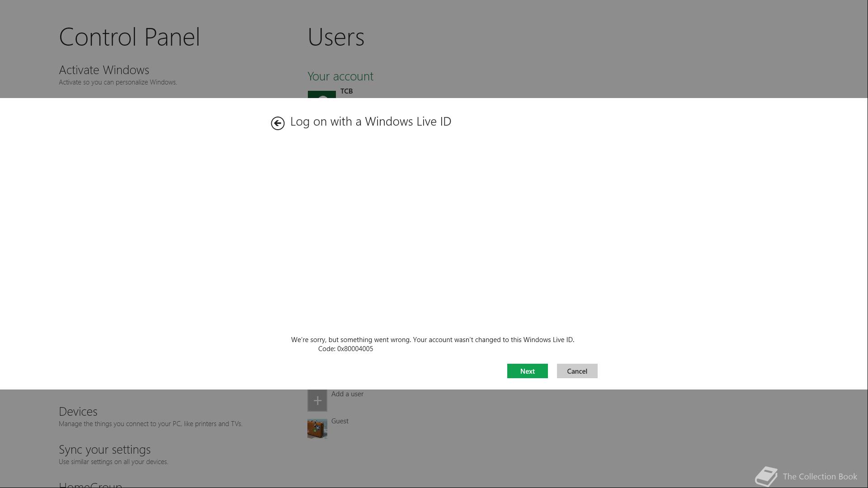
Task: Click the 'Log on with a Windows Live ID' heading
Action: tap(371, 122)
